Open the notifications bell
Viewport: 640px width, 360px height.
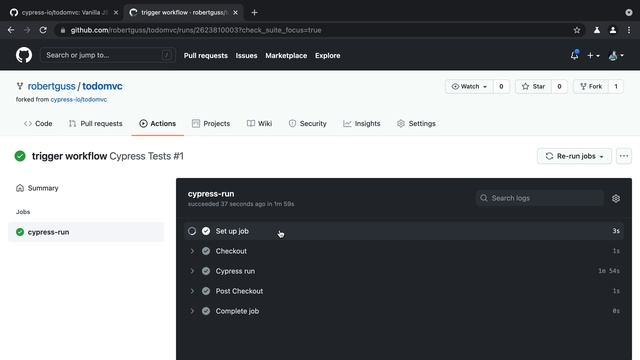point(574,55)
